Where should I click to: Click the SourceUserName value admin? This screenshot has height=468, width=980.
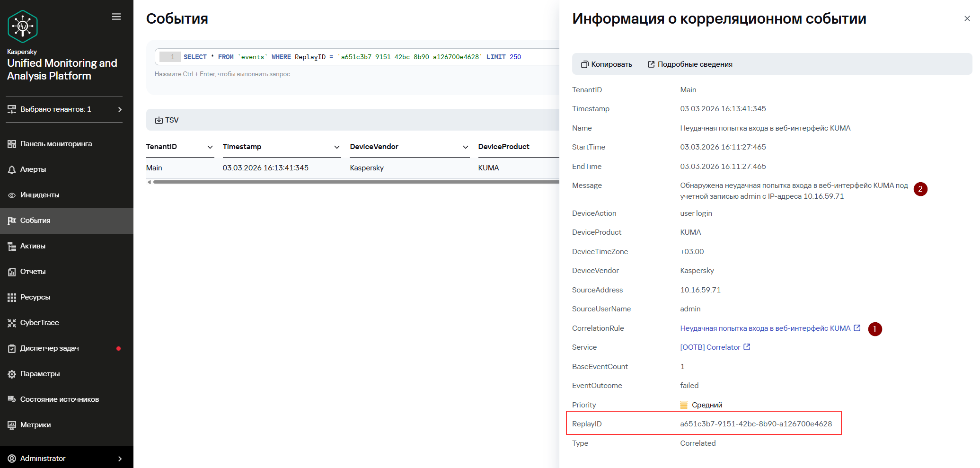click(x=690, y=309)
